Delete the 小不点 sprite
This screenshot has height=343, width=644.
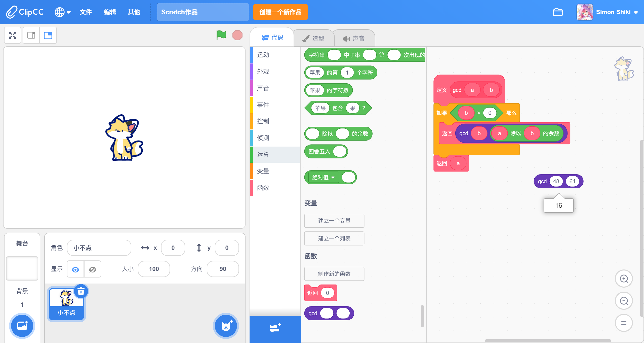pyautogui.click(x=81, y=292)
